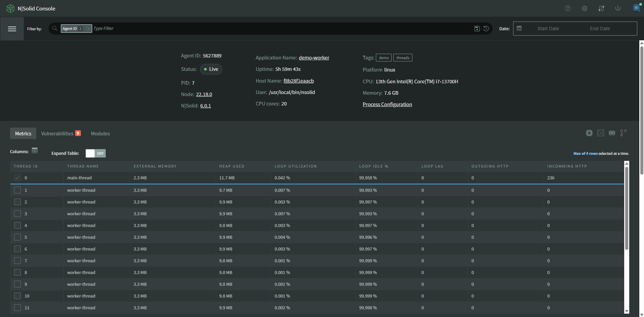
Task: Open settings using the gear icon
Action: 585,8
